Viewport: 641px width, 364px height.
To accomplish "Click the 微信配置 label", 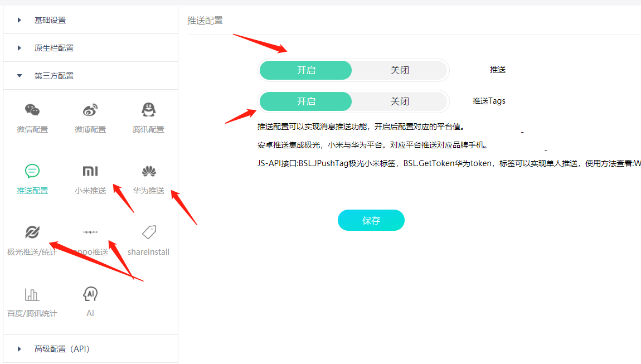I will coord(32,129).
